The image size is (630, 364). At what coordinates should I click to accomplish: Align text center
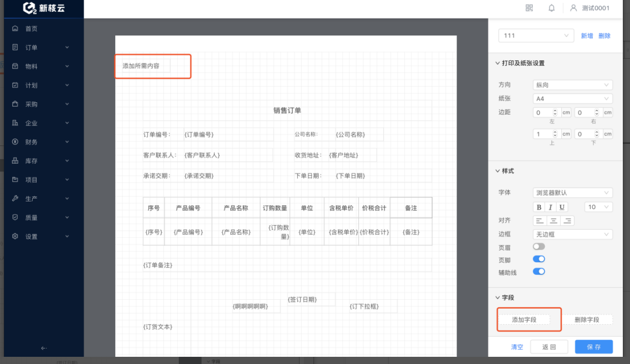click(553, 221)
